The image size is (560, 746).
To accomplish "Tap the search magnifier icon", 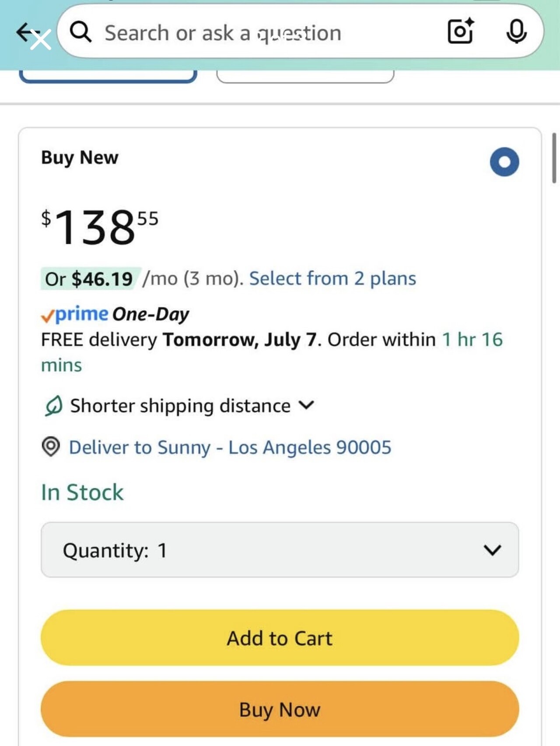I will [81, 32].
